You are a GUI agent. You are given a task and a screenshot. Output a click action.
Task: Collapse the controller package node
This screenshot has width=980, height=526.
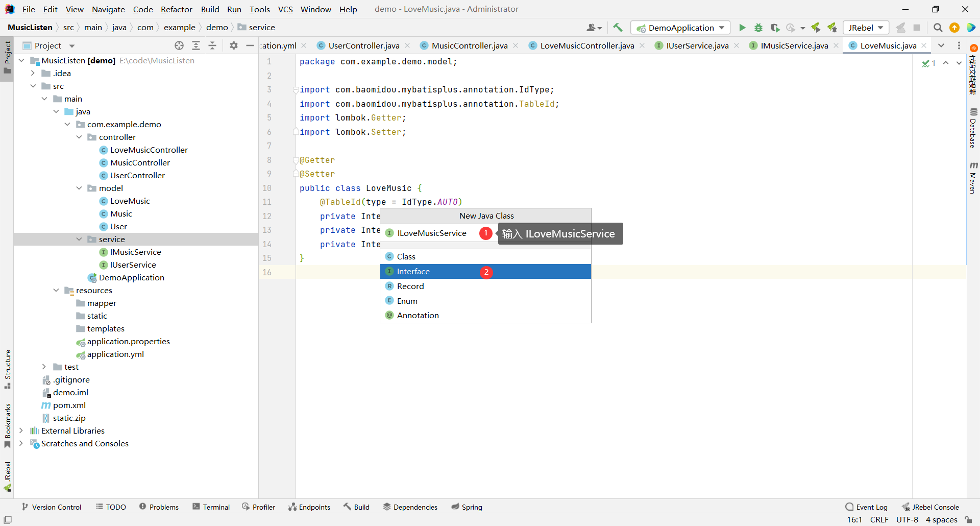click(79, 137)
